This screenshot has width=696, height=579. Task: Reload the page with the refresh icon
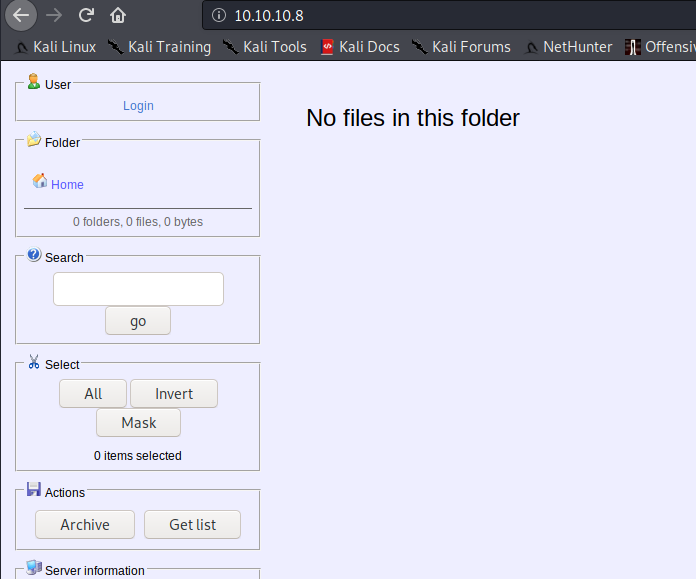tap(86, 16)
